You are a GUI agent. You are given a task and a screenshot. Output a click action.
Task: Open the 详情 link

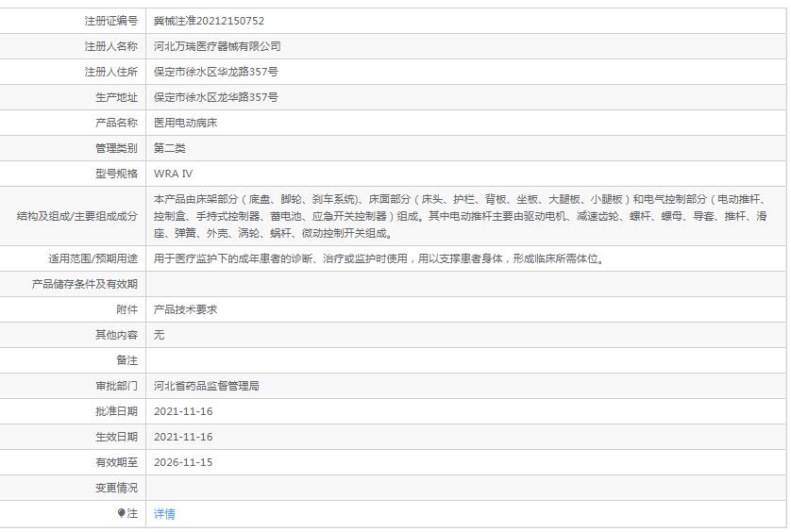164,514
